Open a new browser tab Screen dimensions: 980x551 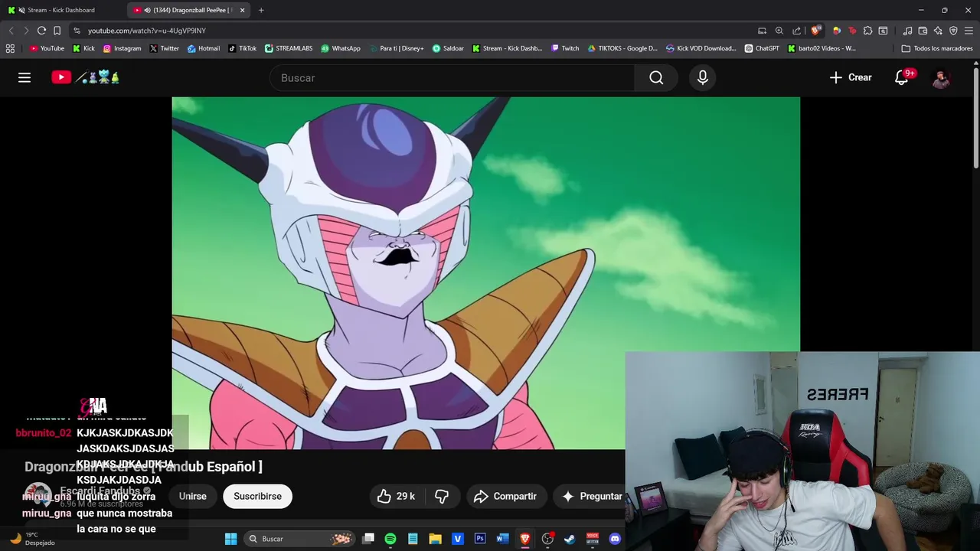click(261, 10)
